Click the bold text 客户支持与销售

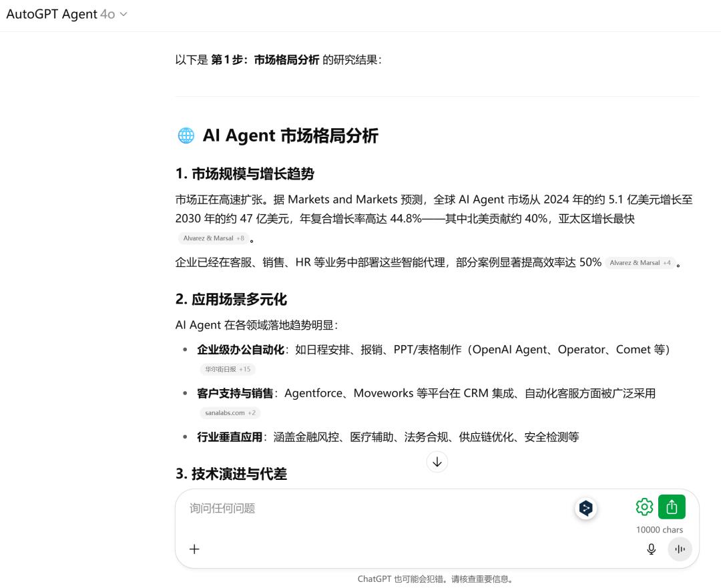[235, 394]
